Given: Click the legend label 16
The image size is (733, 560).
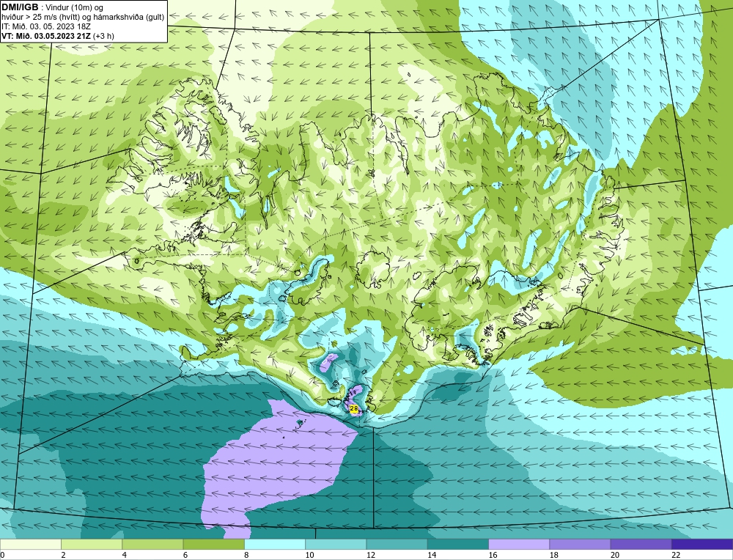Looking at the screenshot, I should [493, 555].
